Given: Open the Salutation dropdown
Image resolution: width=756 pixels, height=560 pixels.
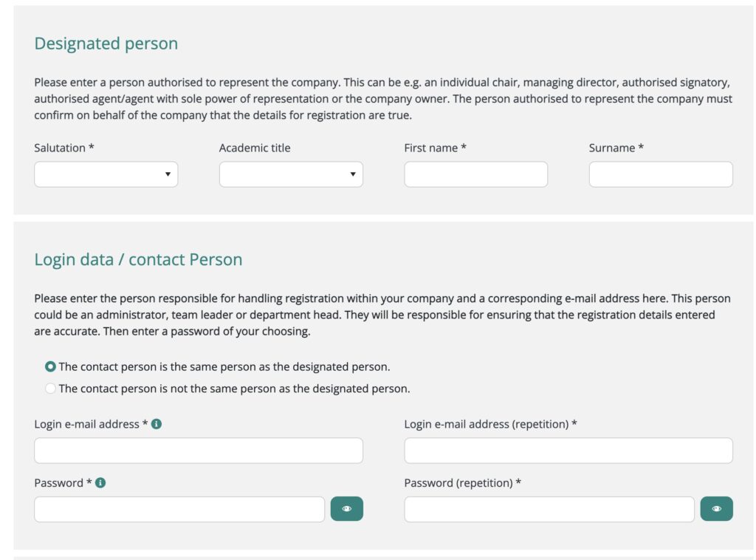Looking at the screenshot, I should (x=106, y=174).
